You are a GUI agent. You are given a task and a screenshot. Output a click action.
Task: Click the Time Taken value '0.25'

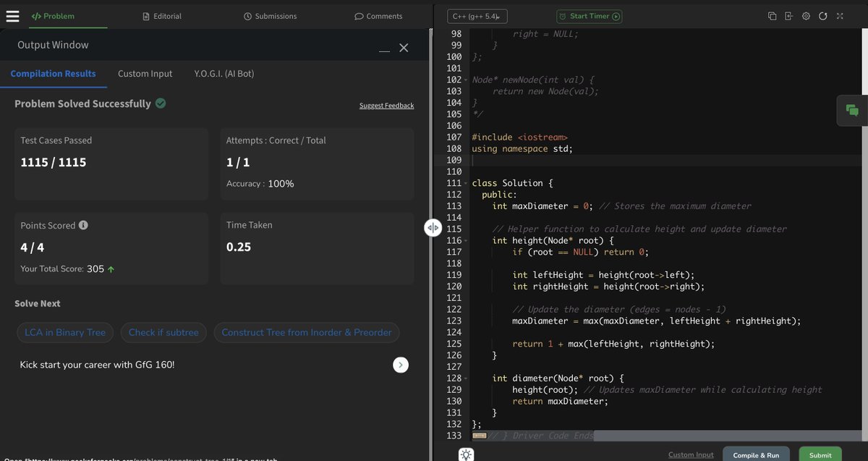[239, 247]
